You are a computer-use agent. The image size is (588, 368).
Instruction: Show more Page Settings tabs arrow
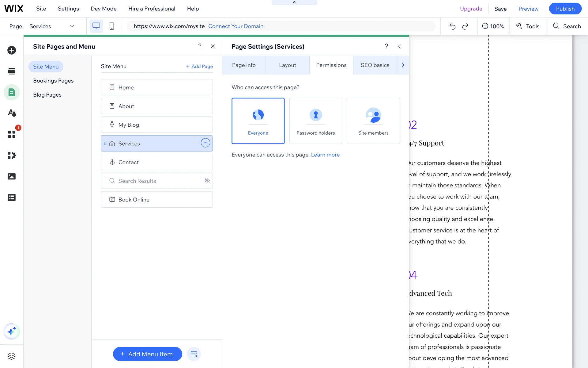(x=403, y=65)
